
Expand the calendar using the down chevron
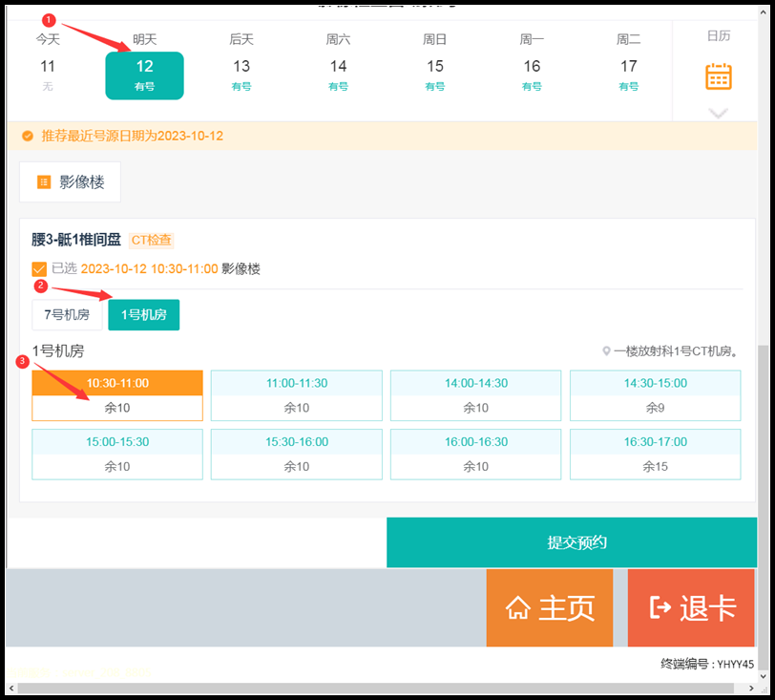[x=718, y=112]
